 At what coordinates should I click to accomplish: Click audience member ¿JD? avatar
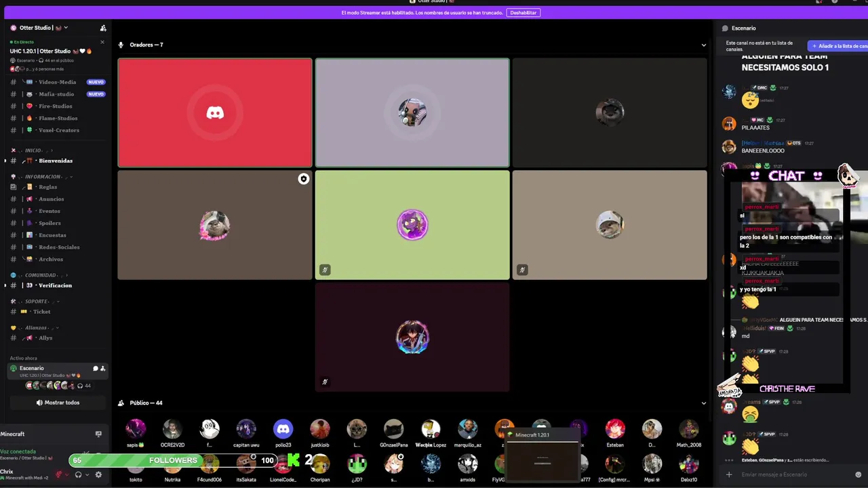pos(357,464)
